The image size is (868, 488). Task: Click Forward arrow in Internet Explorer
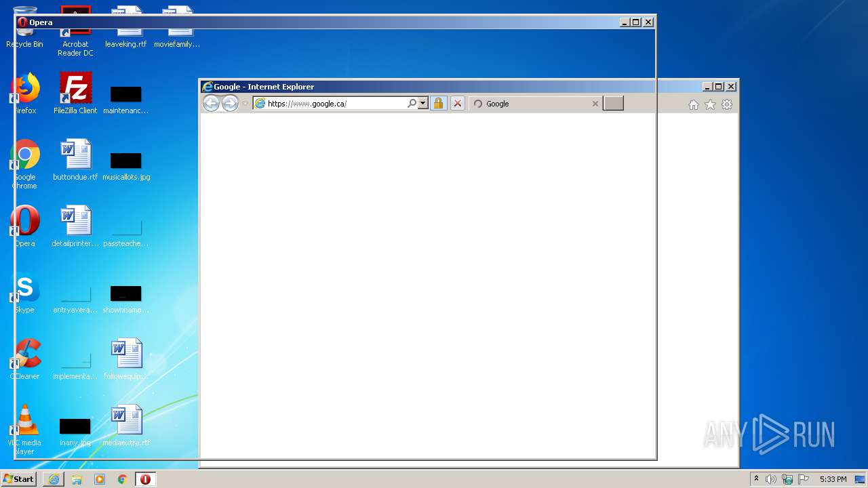coord(231,103)
